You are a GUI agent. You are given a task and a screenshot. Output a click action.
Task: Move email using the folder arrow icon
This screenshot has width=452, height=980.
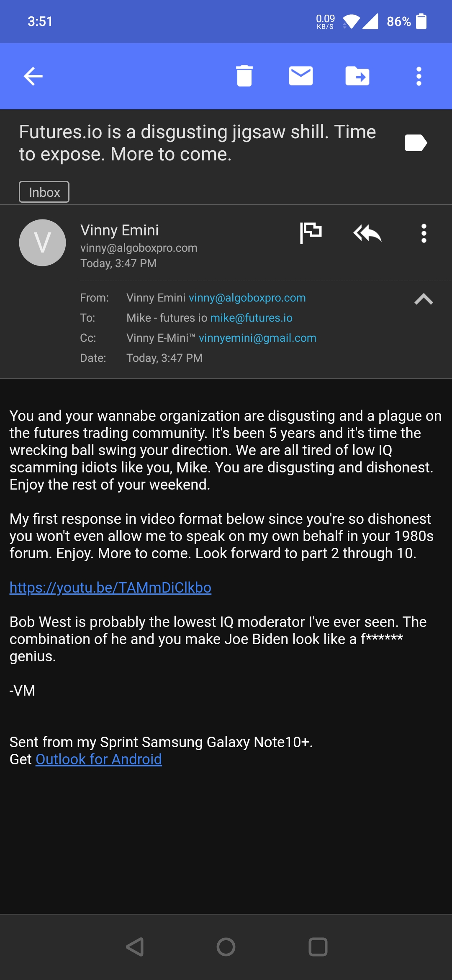click(357, 76)
